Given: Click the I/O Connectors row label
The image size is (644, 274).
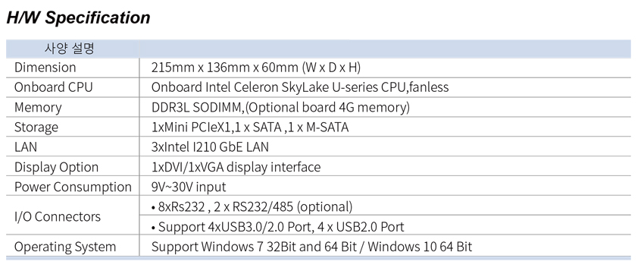Looking at the screenshot, I should point(57,216).
